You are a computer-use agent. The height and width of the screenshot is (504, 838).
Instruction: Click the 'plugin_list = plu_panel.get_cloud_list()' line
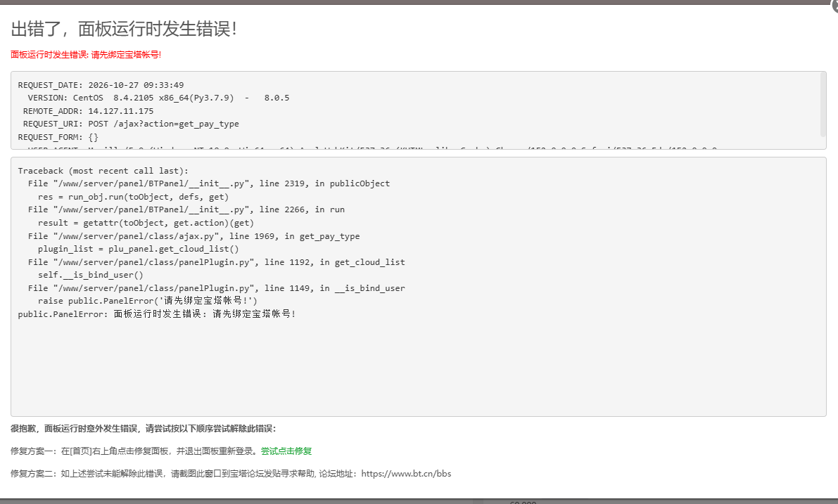point(139,249)
